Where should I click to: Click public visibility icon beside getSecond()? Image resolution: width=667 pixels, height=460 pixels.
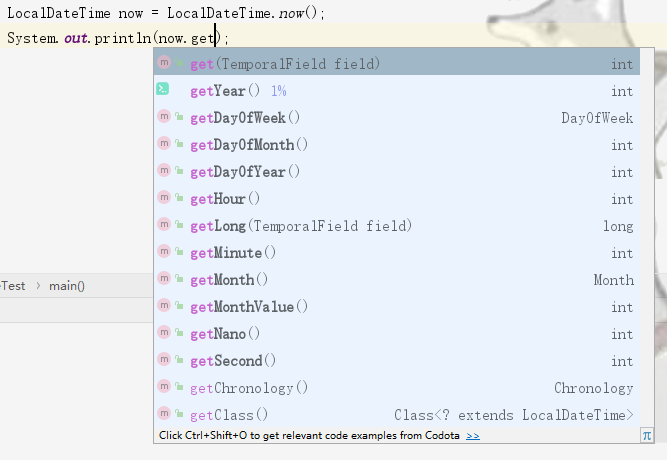click(x=180, y=360)
